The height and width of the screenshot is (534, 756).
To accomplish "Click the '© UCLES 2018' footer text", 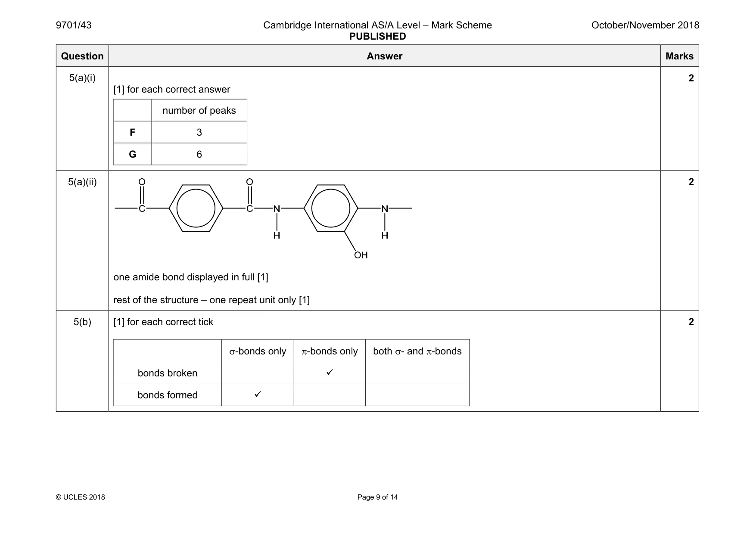I will [81, 497].
